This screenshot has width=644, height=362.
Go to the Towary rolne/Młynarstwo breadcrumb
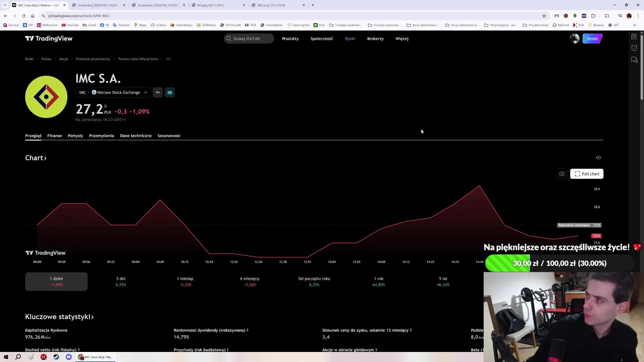[138, 59]
